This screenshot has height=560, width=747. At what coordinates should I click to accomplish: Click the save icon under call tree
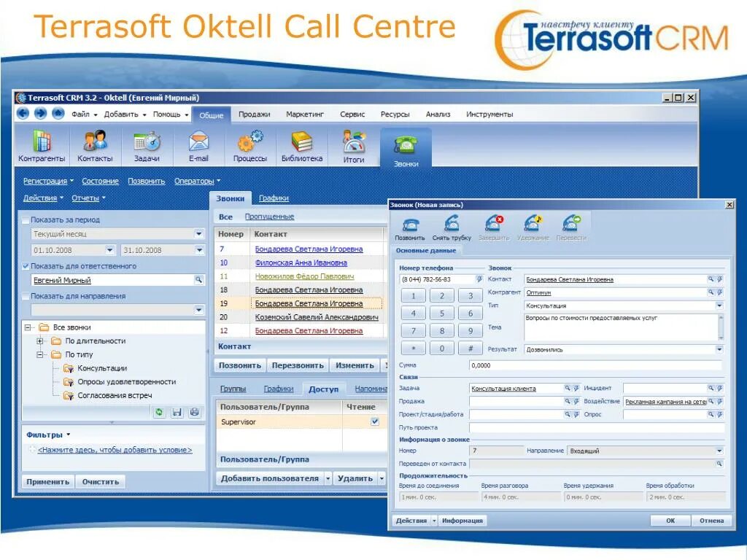[x=177, y=413]
